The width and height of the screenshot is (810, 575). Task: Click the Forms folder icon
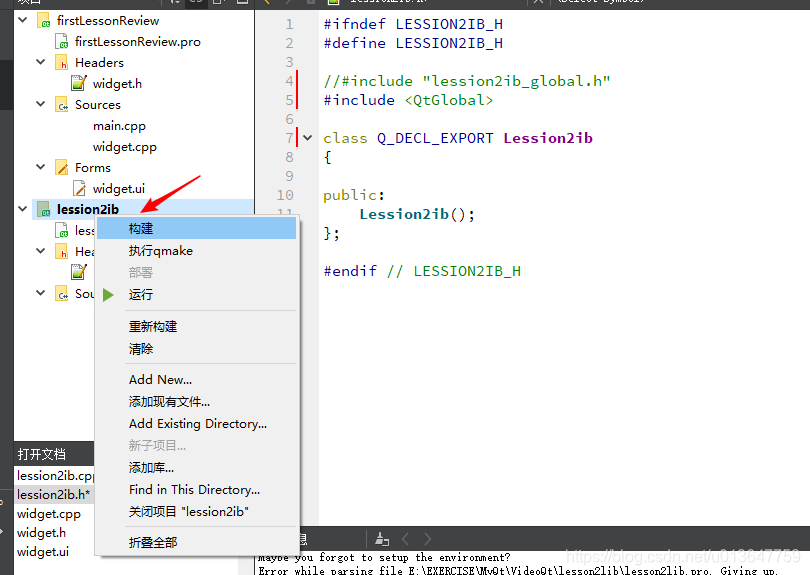(x=61, y=167)
